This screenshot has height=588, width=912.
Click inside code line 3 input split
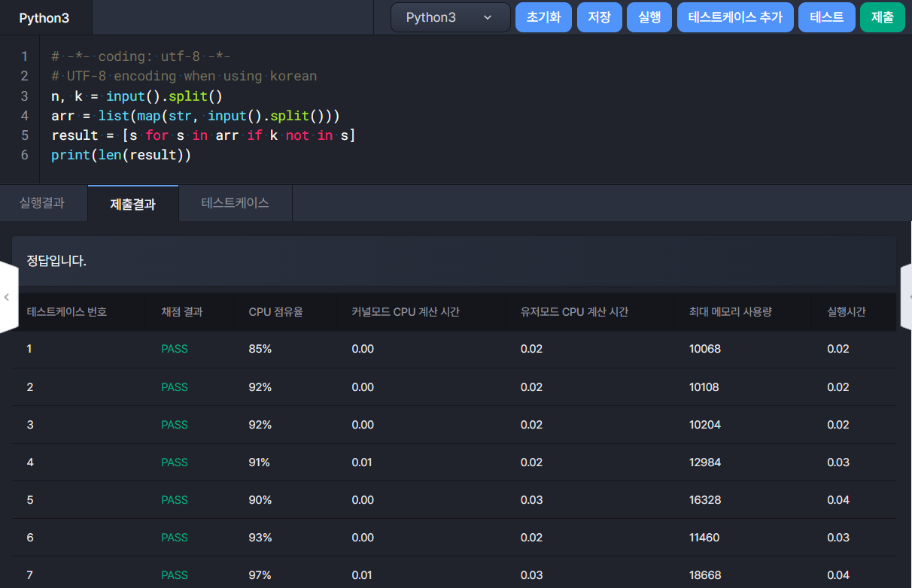(137, 96)
